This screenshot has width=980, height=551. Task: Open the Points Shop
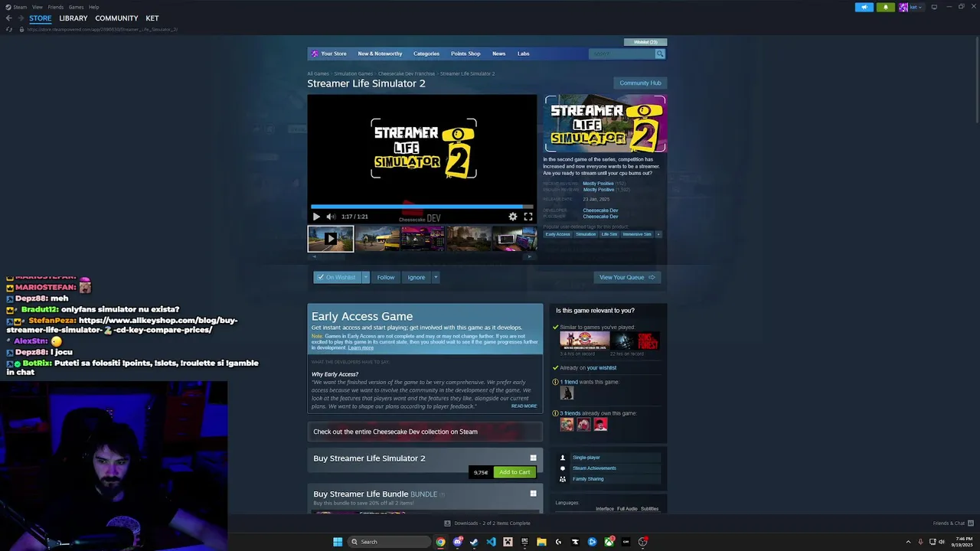click(x=465, y=54)
